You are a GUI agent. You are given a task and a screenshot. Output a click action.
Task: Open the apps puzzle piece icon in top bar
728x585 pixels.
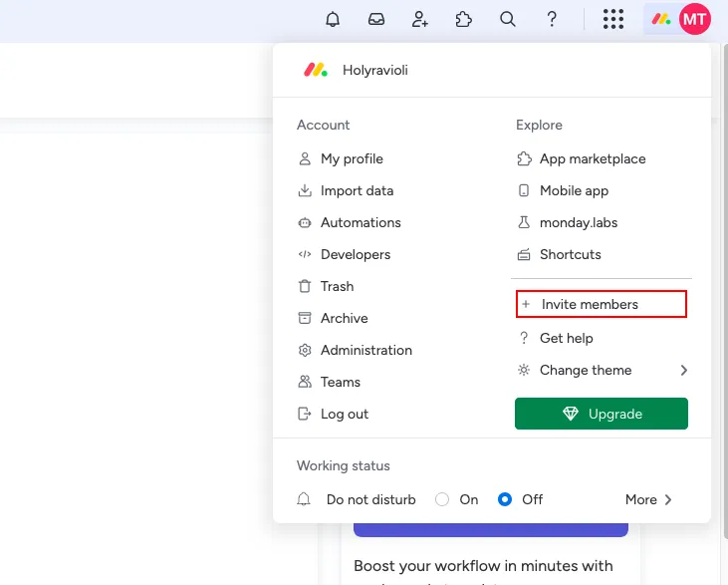[x=464, y=19]
